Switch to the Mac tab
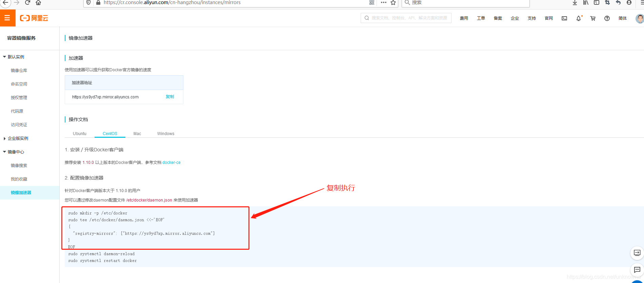 tap(137, 134)
